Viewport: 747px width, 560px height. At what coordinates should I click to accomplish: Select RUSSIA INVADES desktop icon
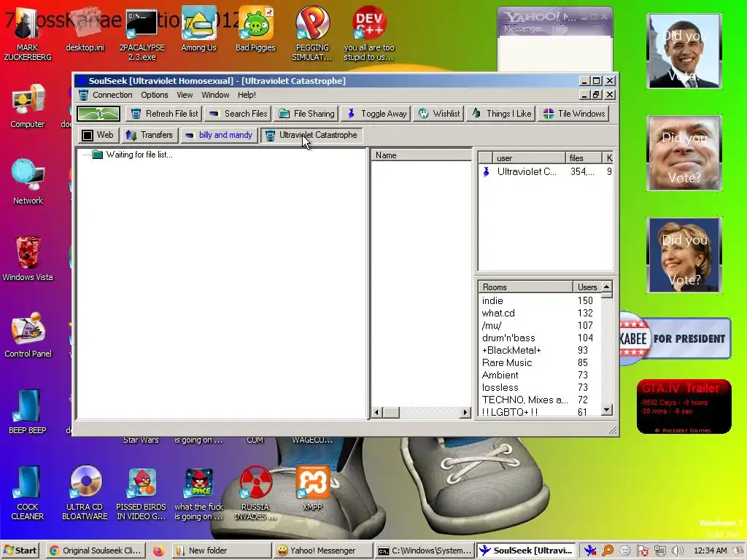[255, 494]
